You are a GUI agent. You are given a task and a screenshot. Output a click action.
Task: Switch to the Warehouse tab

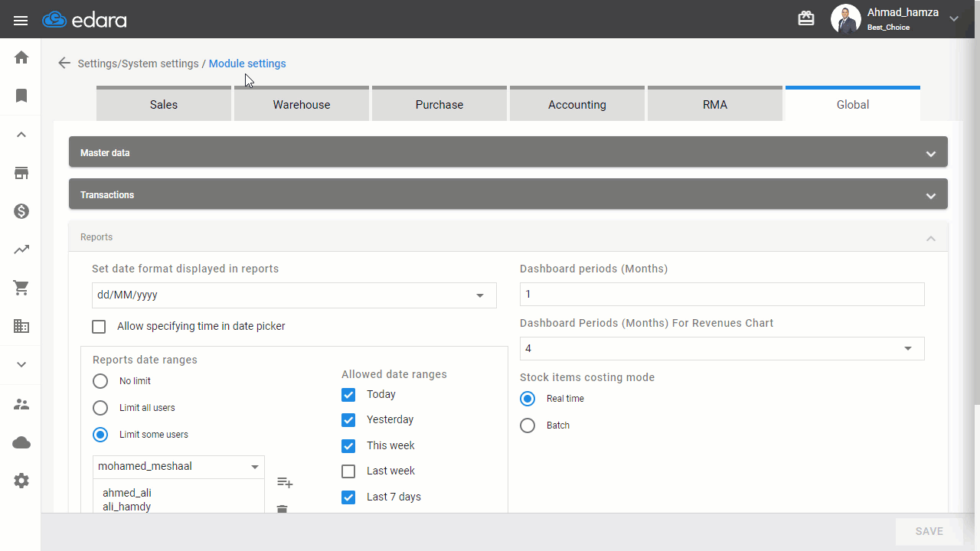point(302,103)
